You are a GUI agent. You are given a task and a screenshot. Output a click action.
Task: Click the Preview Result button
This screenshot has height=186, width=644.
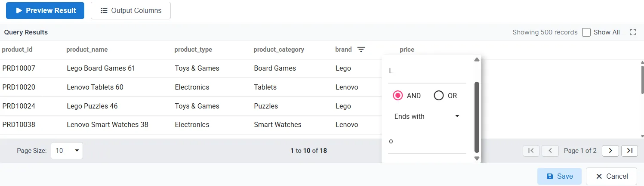click(x=45, y=11)
